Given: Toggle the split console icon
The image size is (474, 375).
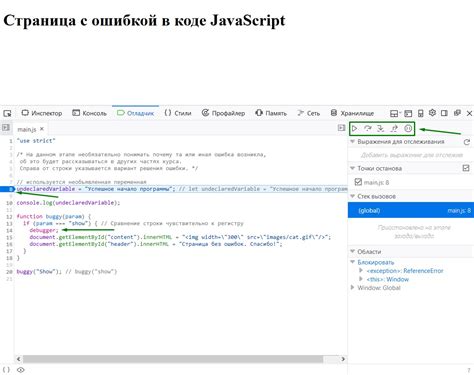Looking at the screenshot, I should 394,114.
